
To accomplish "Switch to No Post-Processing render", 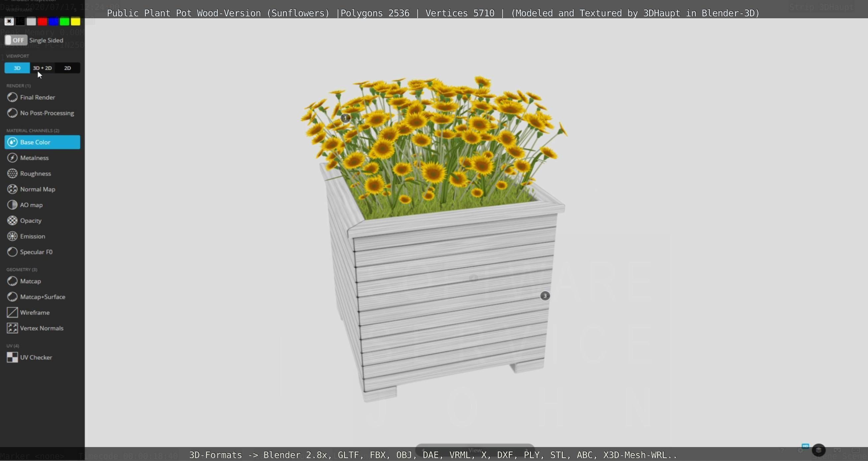I will (x=42, y=113).
